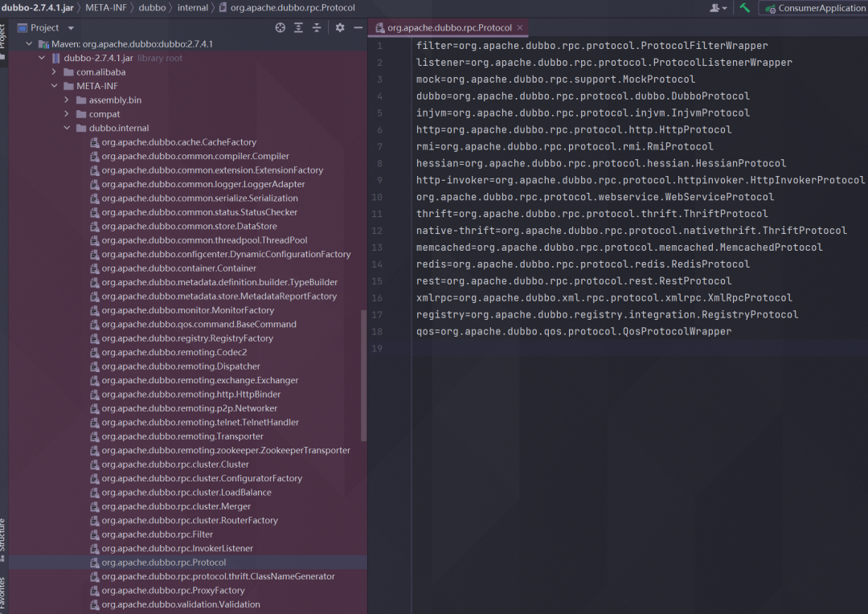Select the LoadBalance file
The image size is (868, 614).
181,492
